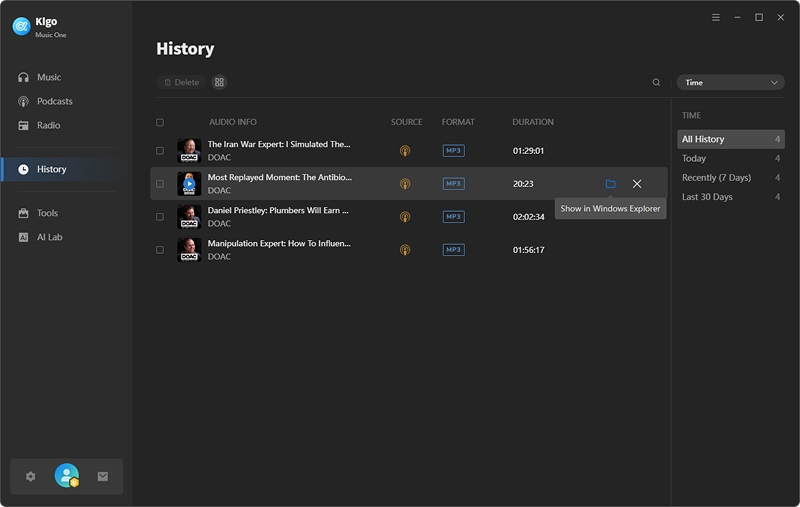Click the headphones Music icon
Image resolution: width=800 pixels, height=507 pixels.
point(23,77)
